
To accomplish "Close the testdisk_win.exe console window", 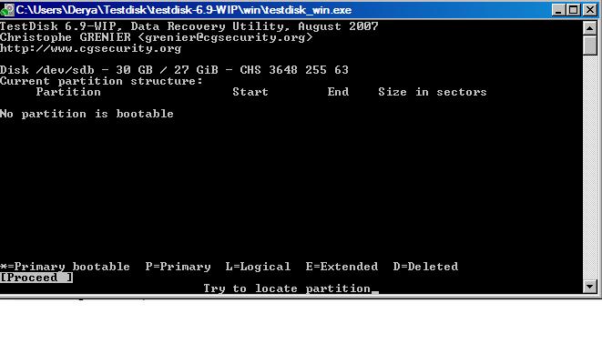I will [590, 10].
